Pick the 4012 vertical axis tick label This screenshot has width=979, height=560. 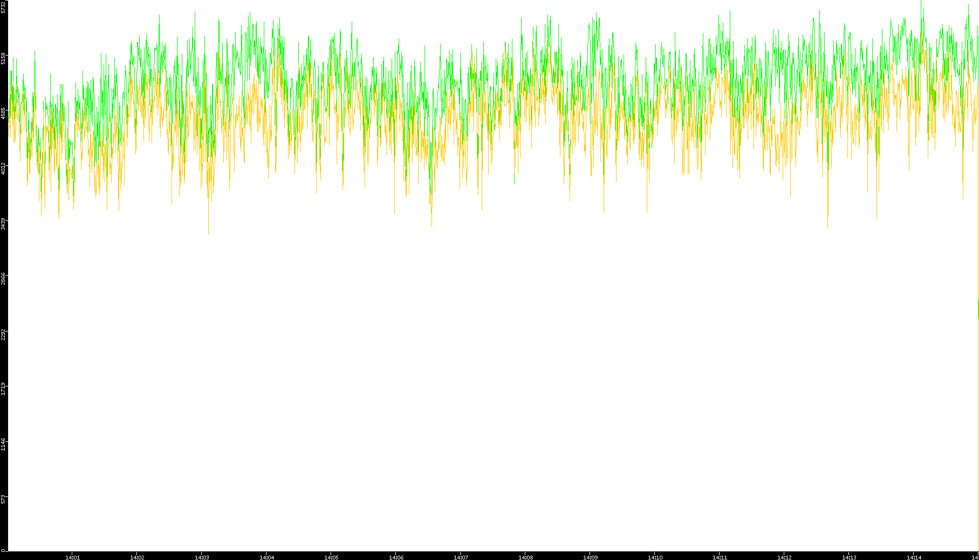coord(4,168)
